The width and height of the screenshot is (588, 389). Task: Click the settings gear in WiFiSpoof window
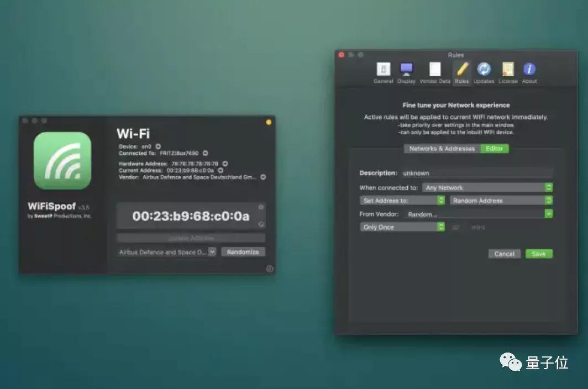point(270,269)
